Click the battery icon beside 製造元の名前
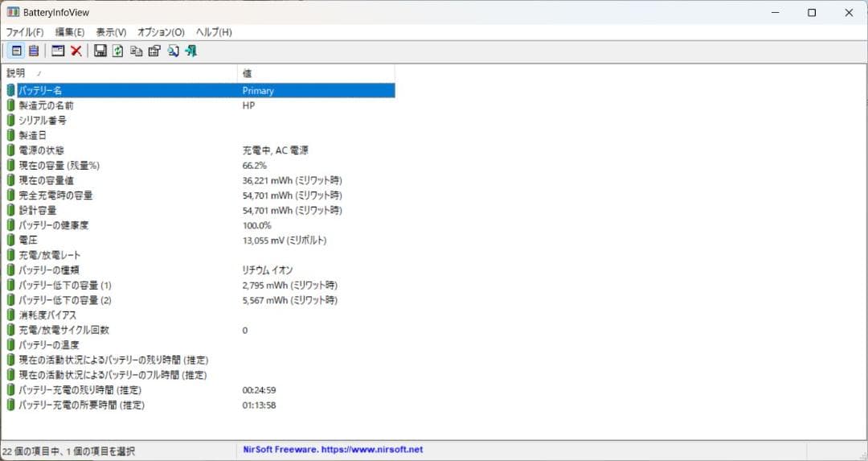Image resolution: width=868 pixels, height=461 pixels. tap(10, 105)
